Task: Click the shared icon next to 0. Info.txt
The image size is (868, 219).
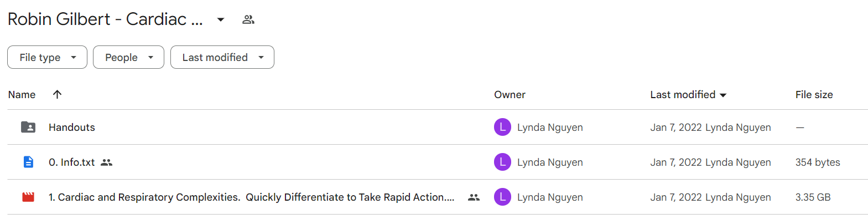Action: 107,162
